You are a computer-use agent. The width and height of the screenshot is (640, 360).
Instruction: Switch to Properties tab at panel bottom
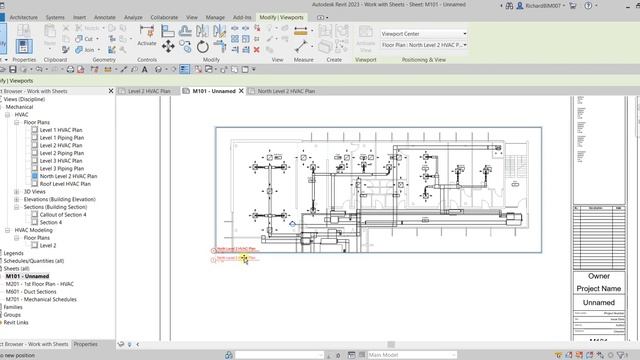pyautogui.click(x=85, y=344)
